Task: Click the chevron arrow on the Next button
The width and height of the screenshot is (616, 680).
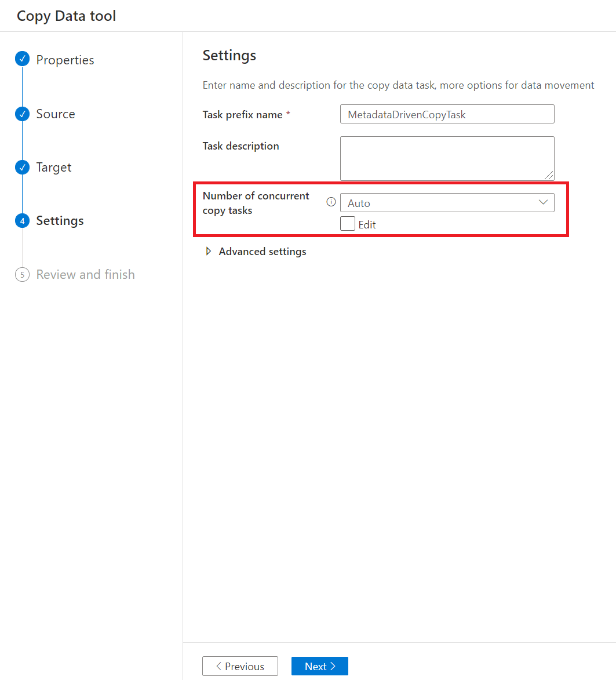Action: (333, 666)
